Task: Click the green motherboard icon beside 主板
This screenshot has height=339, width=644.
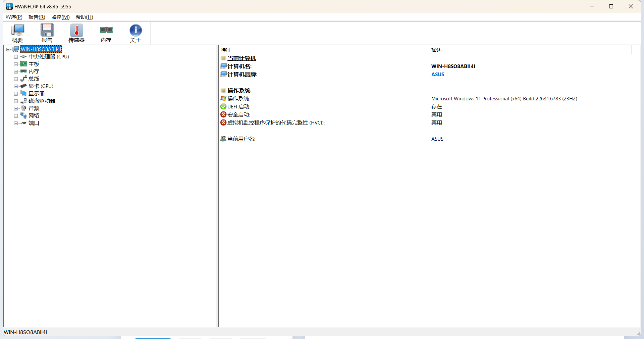Action: [23, 64]
